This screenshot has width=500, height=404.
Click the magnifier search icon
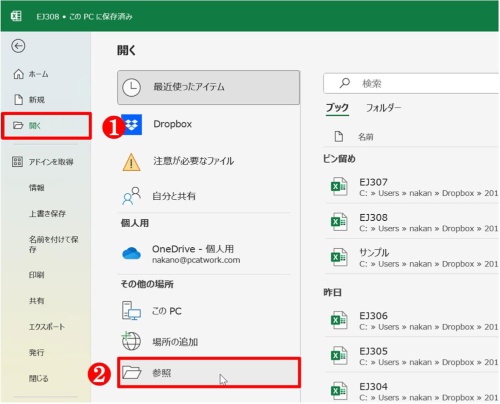tap(345, 83)
